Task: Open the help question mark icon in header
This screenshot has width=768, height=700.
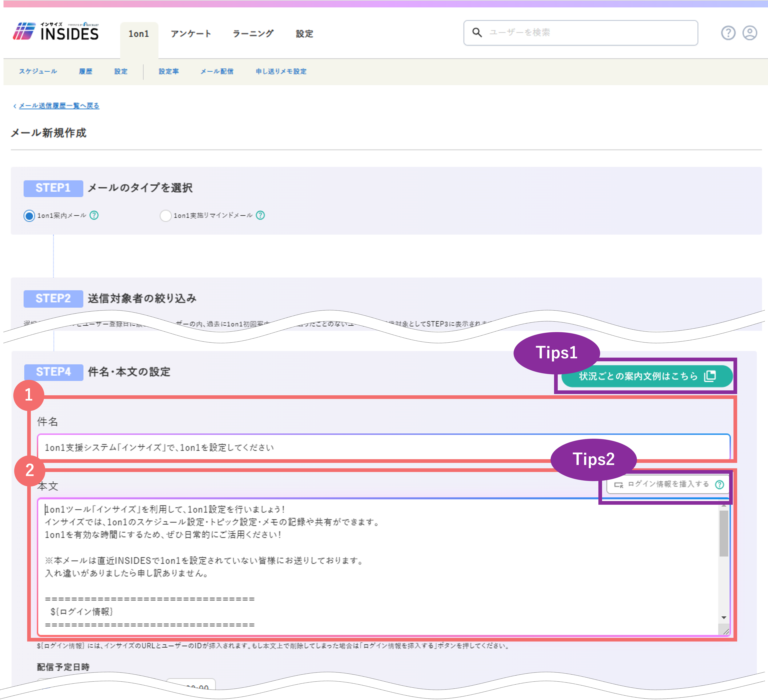Action: tap(728, 33)
